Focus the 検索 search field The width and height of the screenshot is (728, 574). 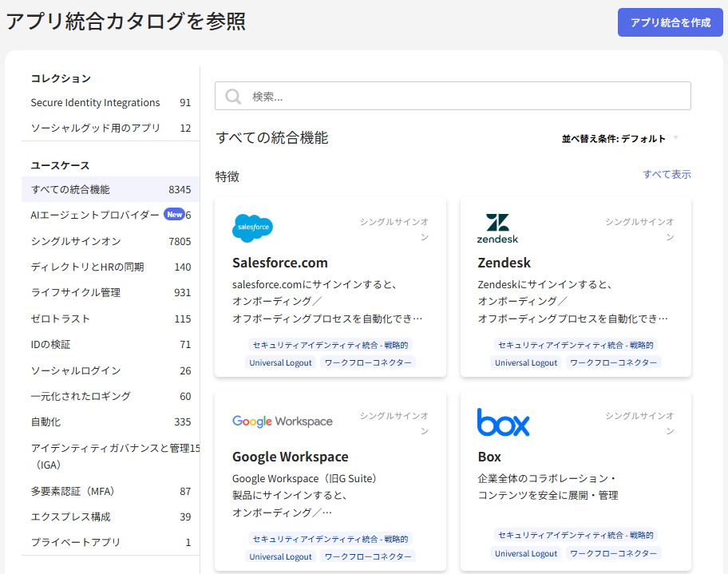coord(453,96)
